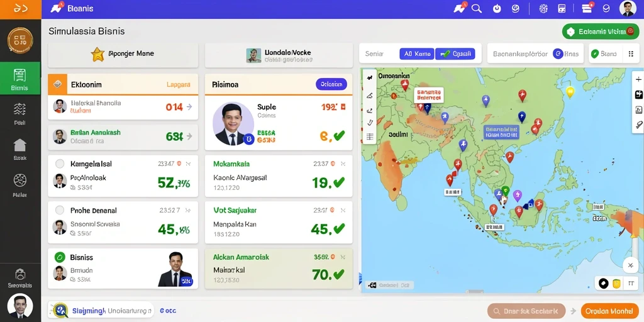This screenshot has width=644, height=322.
Task: Open the search magnifier in top bar
Action: pyautogui.click(x=477, y=9)
